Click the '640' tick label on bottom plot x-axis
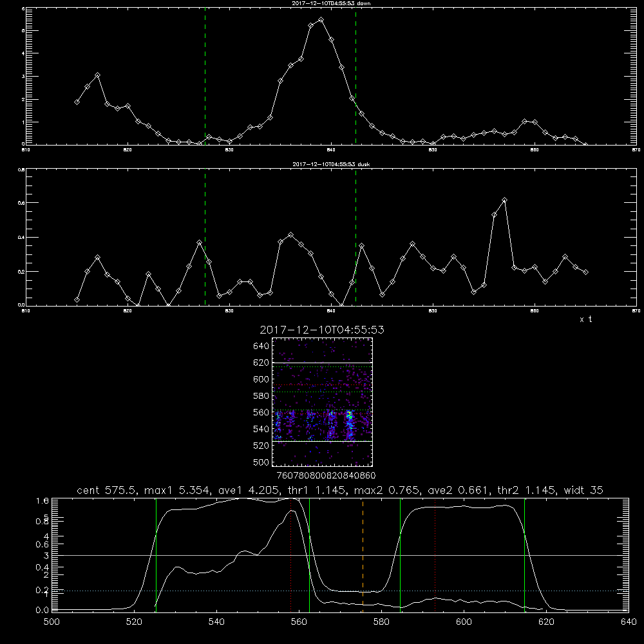Viewport: 644px width, 644px height. coord(629,621)
